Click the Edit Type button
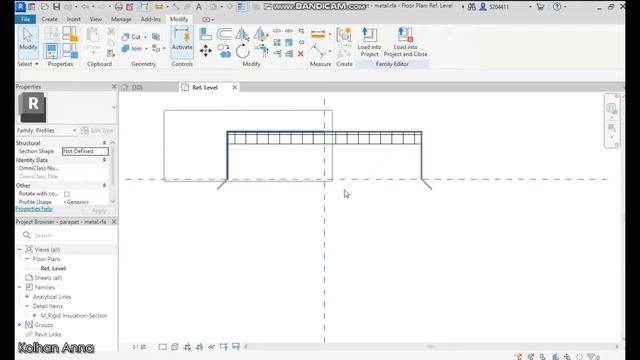640x360 pixels. (x=97, y=131)
